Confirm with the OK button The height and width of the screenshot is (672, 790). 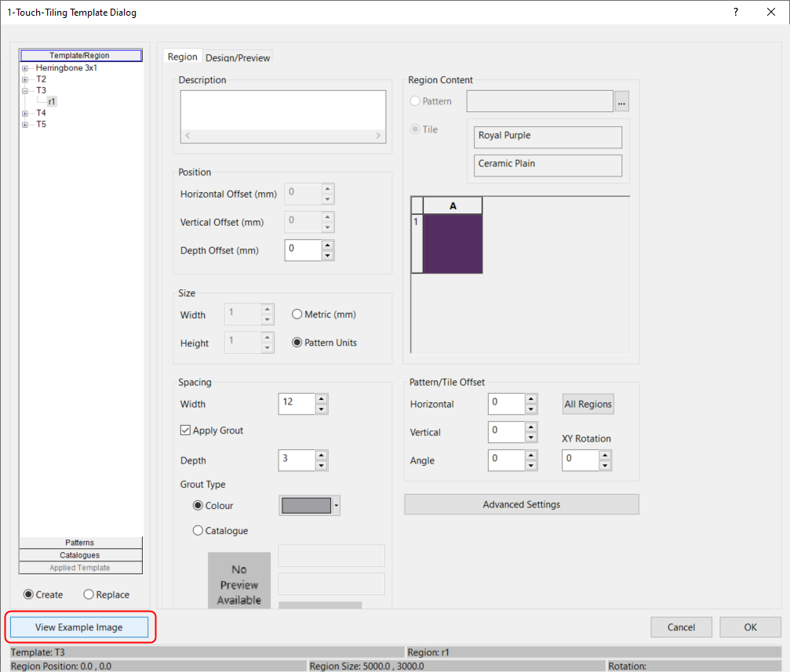750,627
